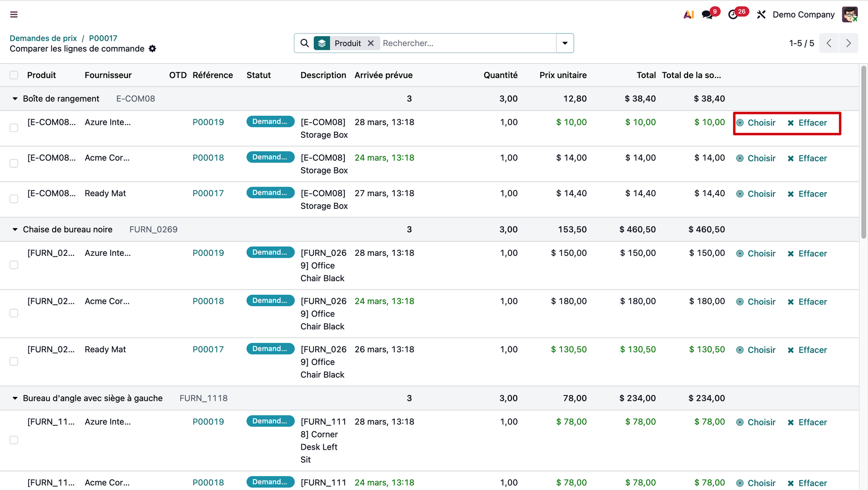
Task: Collapse the Boîte de rangement group
Action: pos(15,99)
